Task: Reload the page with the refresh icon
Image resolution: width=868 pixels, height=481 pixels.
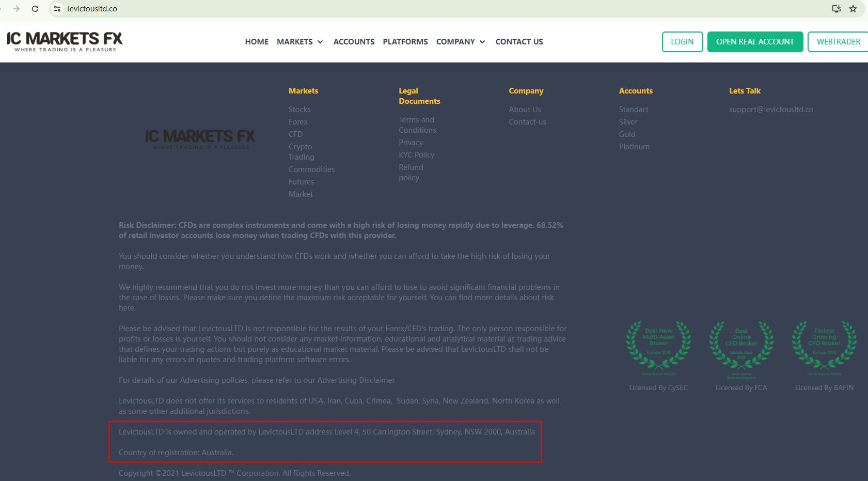Action: point(35,9)
